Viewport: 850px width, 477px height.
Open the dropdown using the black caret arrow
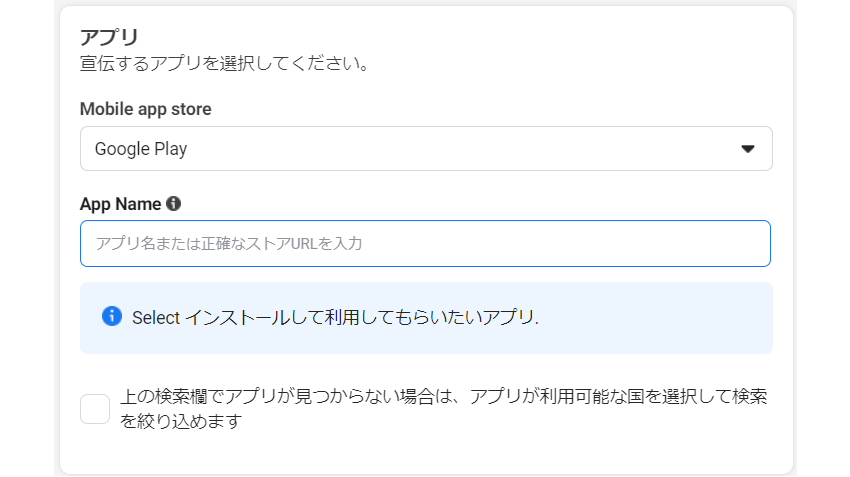[748, 149]
